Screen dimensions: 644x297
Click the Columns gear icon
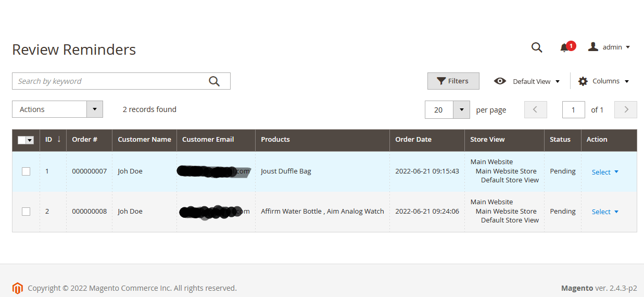583,81
